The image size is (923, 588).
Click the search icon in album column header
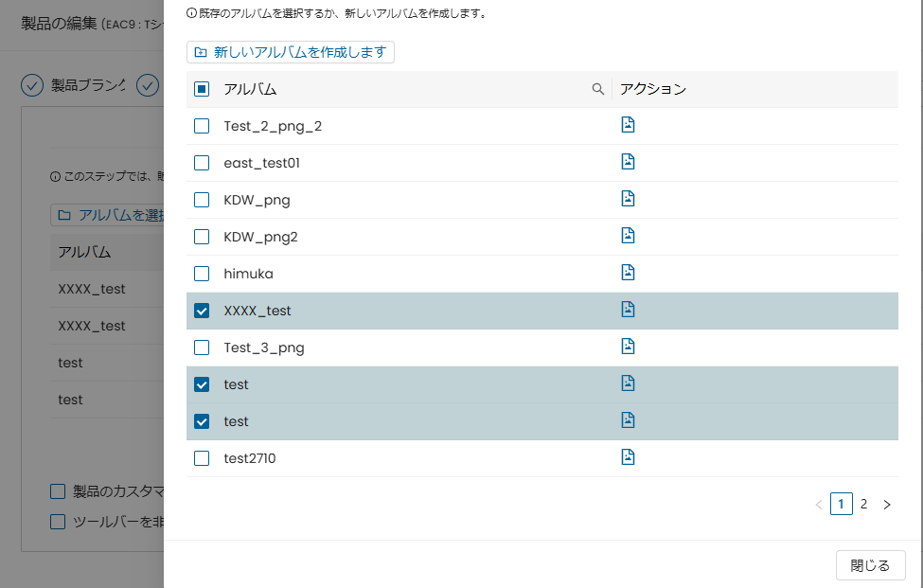[598, 89]
